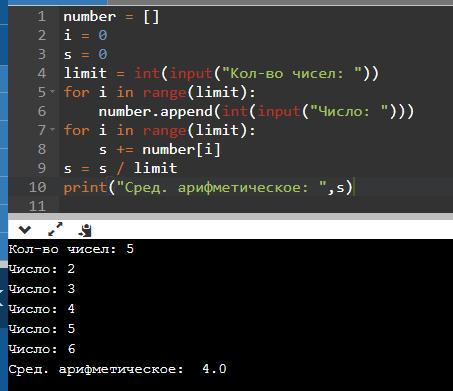This screenshot has width=453, height=391.
Task: Click the console clear/export icon
Action: pyautogui.click(x=85, y=230)
